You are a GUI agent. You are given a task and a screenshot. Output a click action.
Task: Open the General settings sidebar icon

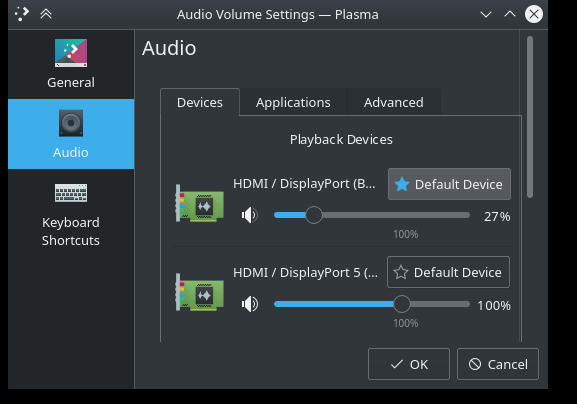[71, 53]
